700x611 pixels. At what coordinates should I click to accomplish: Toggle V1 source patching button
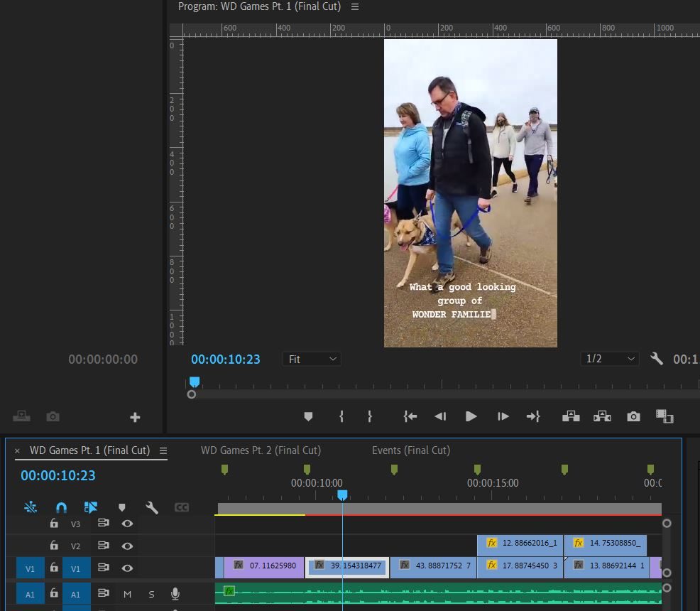[x=30, y=568]
